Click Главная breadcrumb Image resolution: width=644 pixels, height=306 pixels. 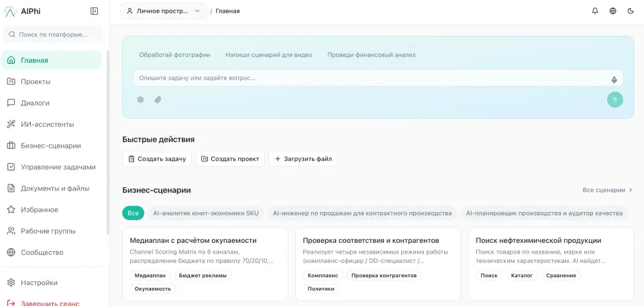(227, 11)
